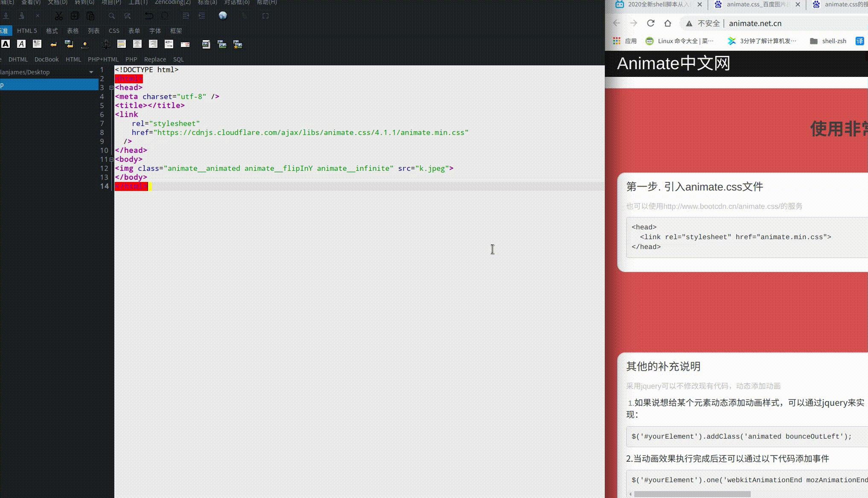Screen dimensions: 868x498
Task: Click the Undo arrow toolbar icon
Action: coord(149,16)
